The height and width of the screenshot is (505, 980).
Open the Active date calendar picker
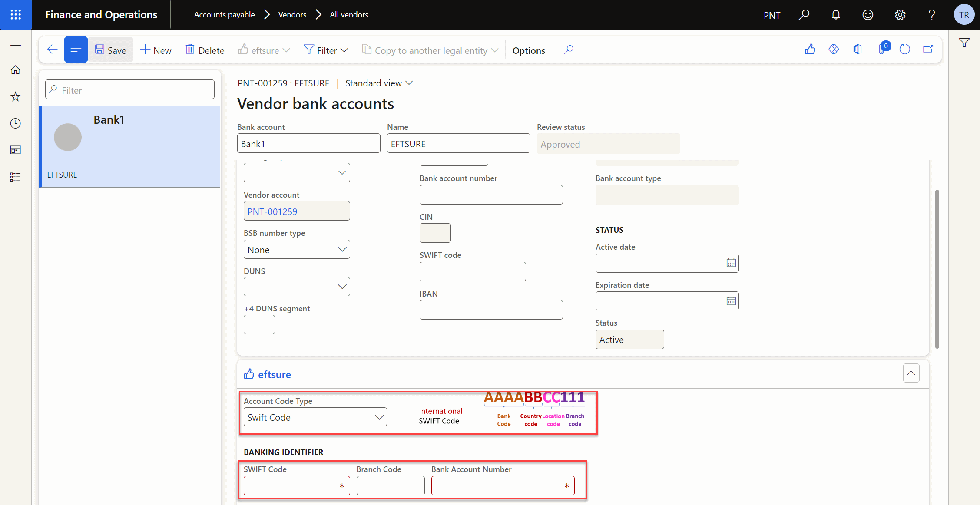click(731, 263)
